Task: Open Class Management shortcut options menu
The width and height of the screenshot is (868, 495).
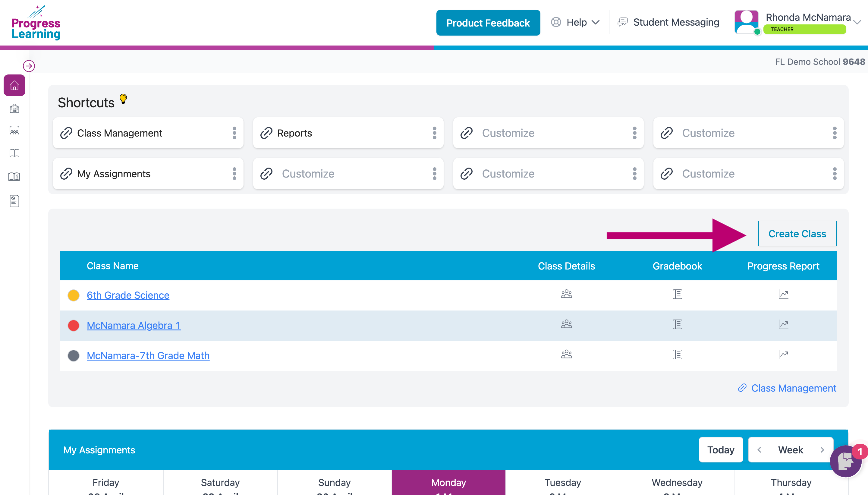Action: coord(234,133)
